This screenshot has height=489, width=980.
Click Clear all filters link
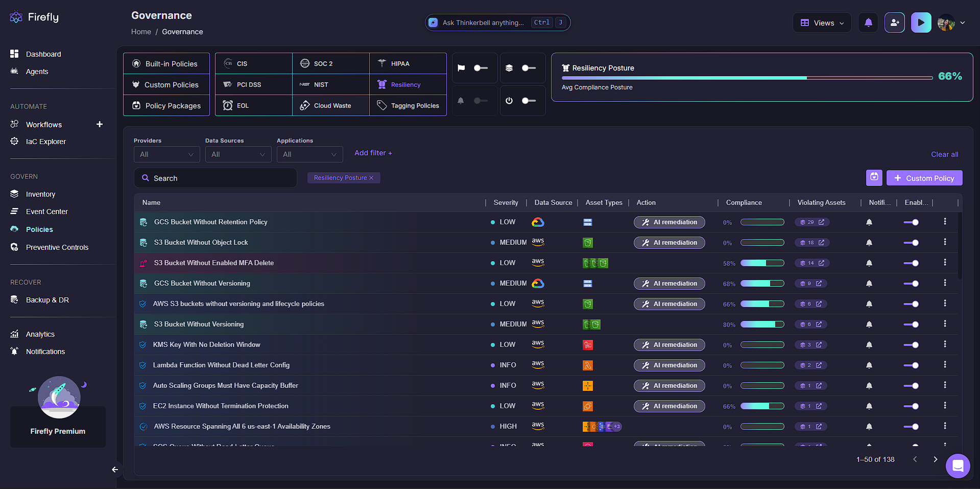pos(944,154)
